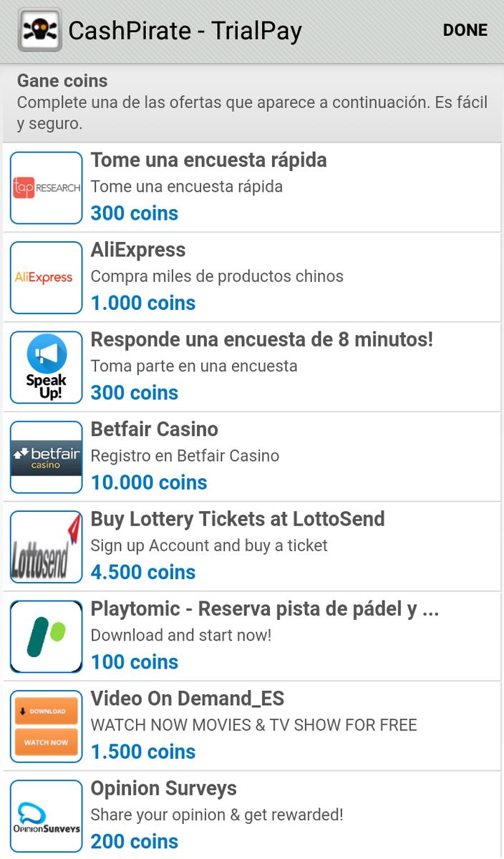The width and height of the screenshot is (504, 859).
Task: Select the Video On Demand_ES offer title
Action: tap(187, 699)
